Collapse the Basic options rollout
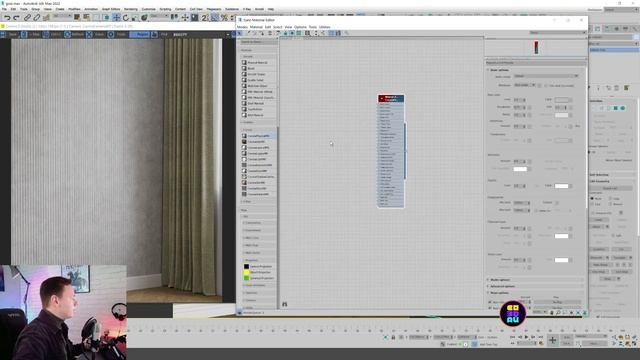 pyautogui.click(x=488, y=70)
